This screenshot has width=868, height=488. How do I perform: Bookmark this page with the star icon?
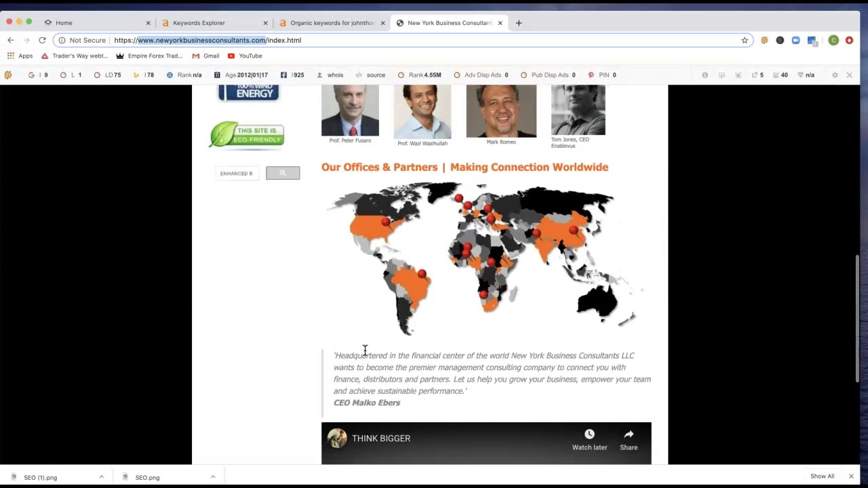coord(745,40)
